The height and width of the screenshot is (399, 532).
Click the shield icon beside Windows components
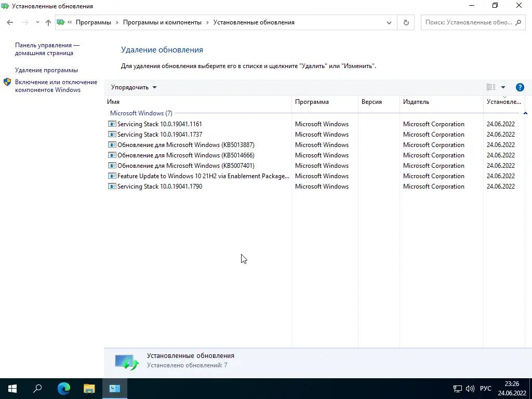point(7,82)
